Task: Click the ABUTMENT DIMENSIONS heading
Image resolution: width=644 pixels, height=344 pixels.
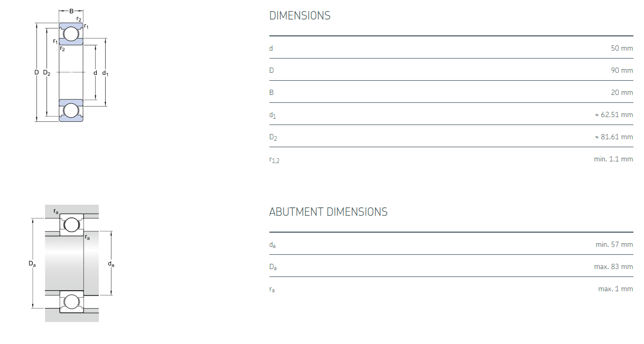Action: [x=328, y=212]
